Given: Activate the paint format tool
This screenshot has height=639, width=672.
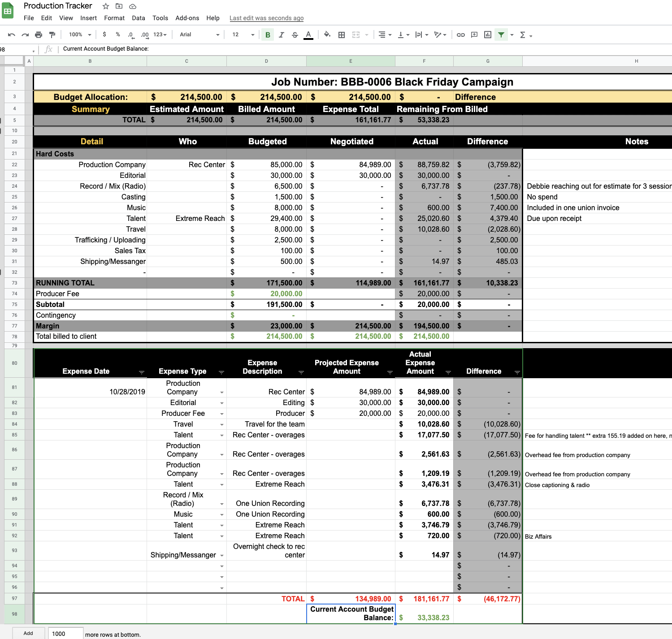Looking at the screenshot, I should pos(52,35).
